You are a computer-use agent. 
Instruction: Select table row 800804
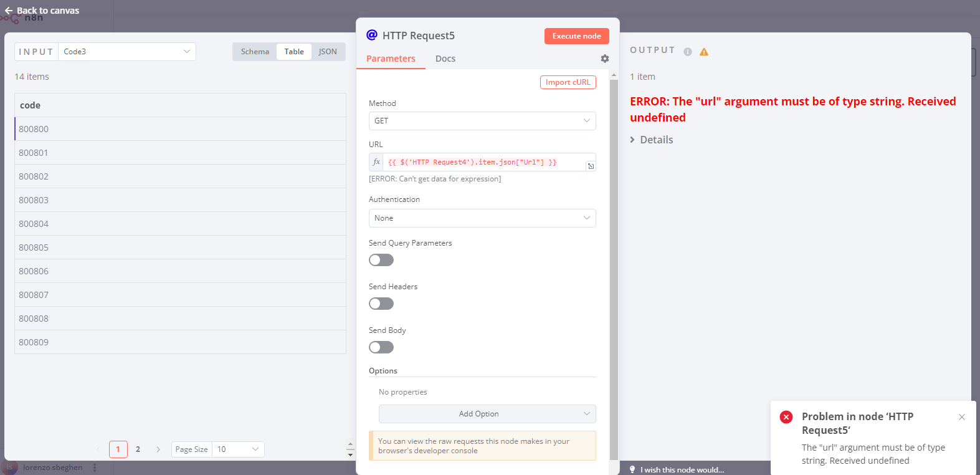coord(180,224)
